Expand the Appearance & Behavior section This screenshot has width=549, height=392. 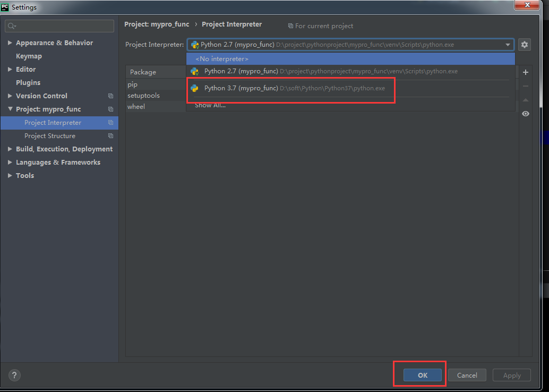[10, 42]
